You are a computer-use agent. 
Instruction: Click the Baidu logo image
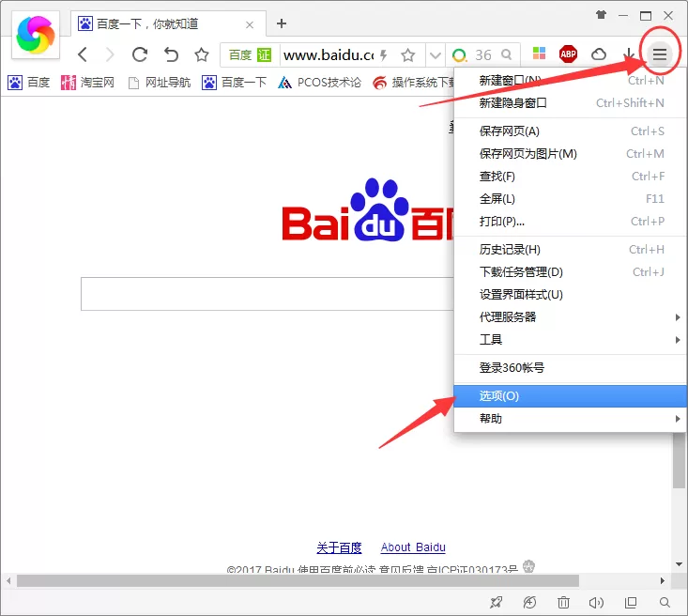tap(368, 209)
